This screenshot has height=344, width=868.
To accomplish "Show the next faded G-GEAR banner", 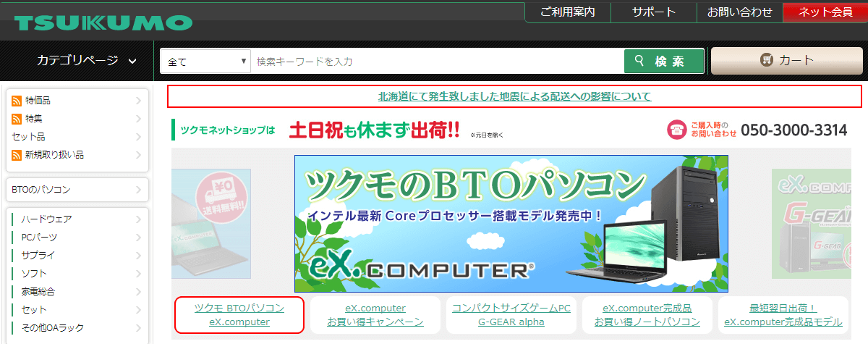I will tap(811, 224).
